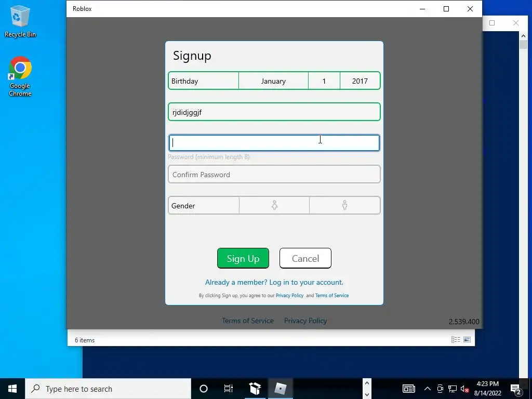Maximize the Roblox window
The height and width of the screenshot is (399, 532).
tap(446, 9)
